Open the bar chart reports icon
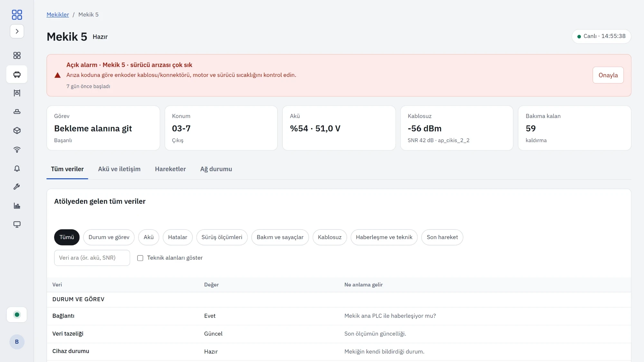This screenshot has width=644, height=362. coord(17,206)
